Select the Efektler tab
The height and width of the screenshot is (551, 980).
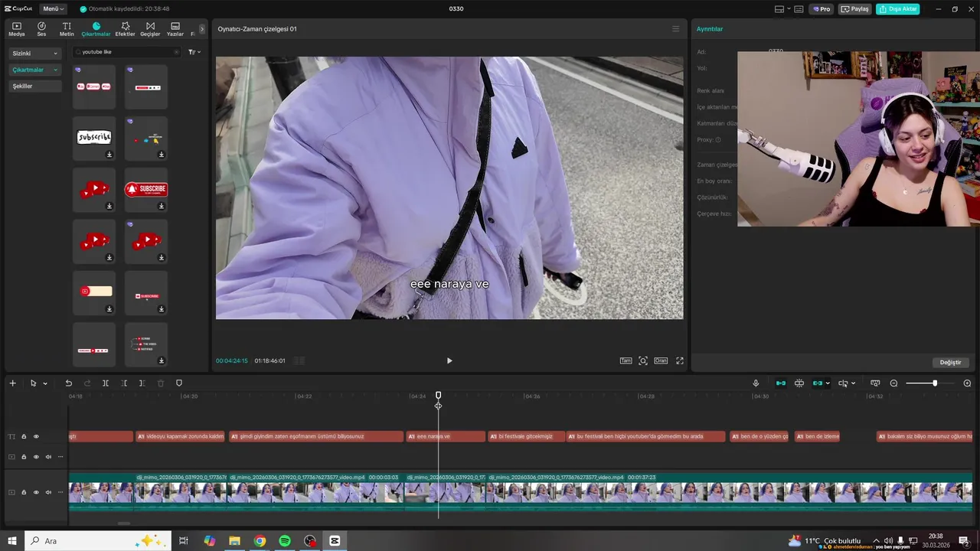pyautogui.click(x=125, y=29)
